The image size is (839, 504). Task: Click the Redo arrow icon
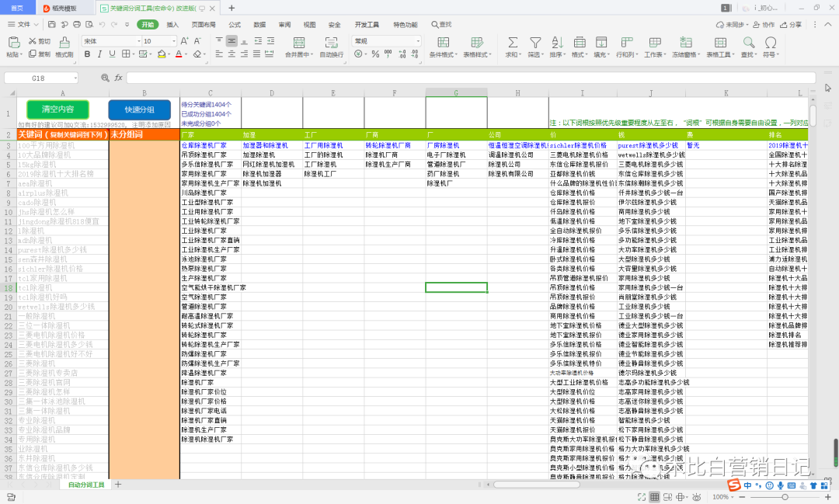coord(114,25)
